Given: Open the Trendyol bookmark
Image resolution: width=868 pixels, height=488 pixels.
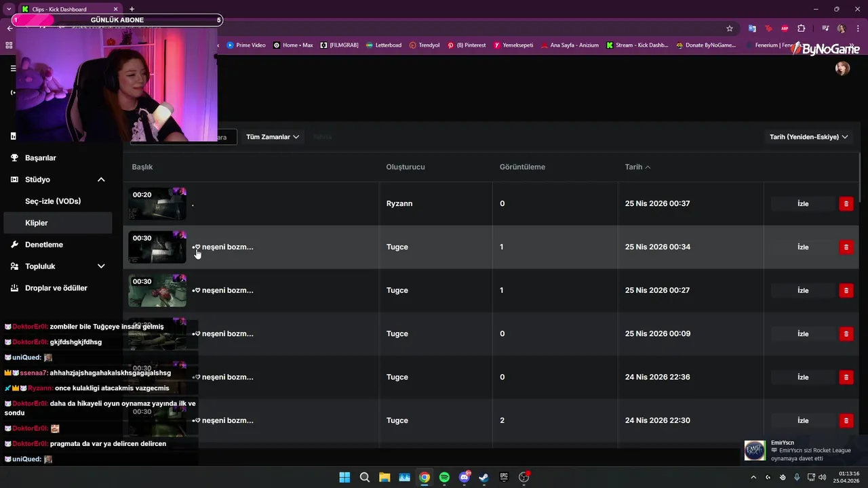Looking at the screenshot, I should click(x=425, y=45).
